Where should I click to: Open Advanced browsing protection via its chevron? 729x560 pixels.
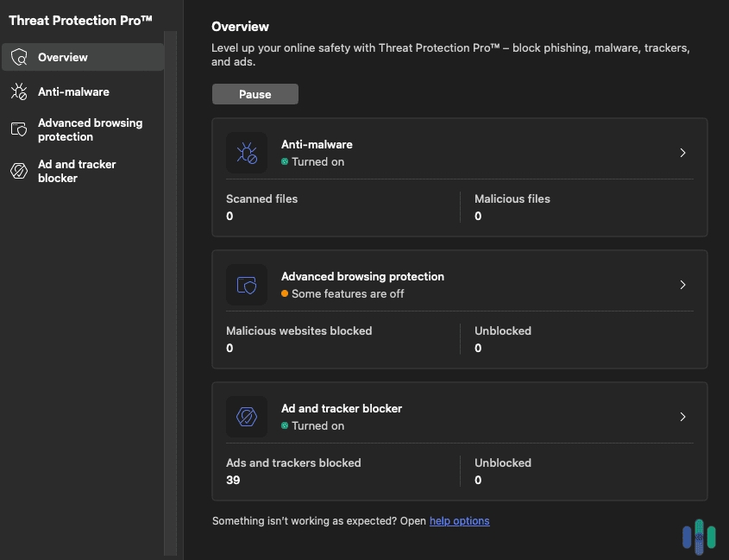(x=682, y=285)
